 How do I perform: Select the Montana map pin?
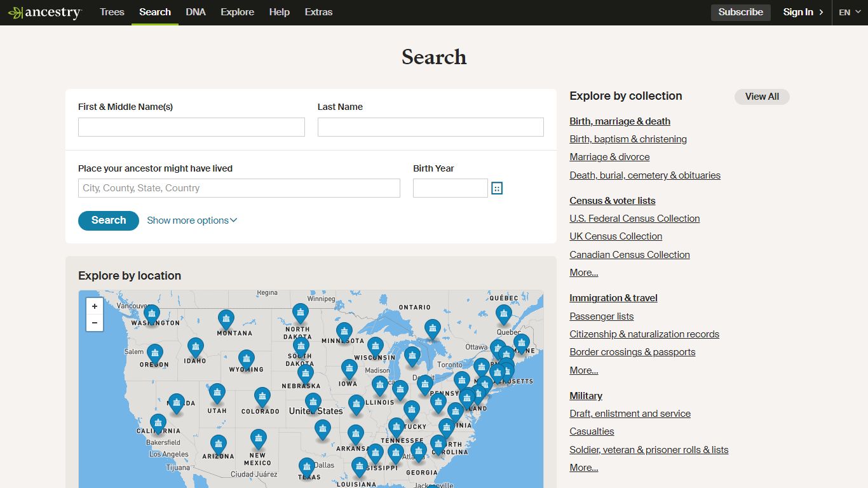[226, 320]
